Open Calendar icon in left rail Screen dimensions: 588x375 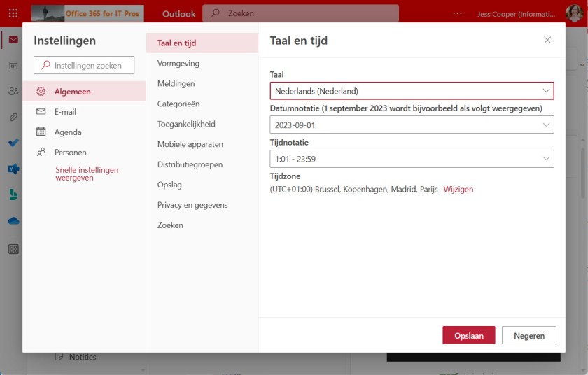pos(13,66)
